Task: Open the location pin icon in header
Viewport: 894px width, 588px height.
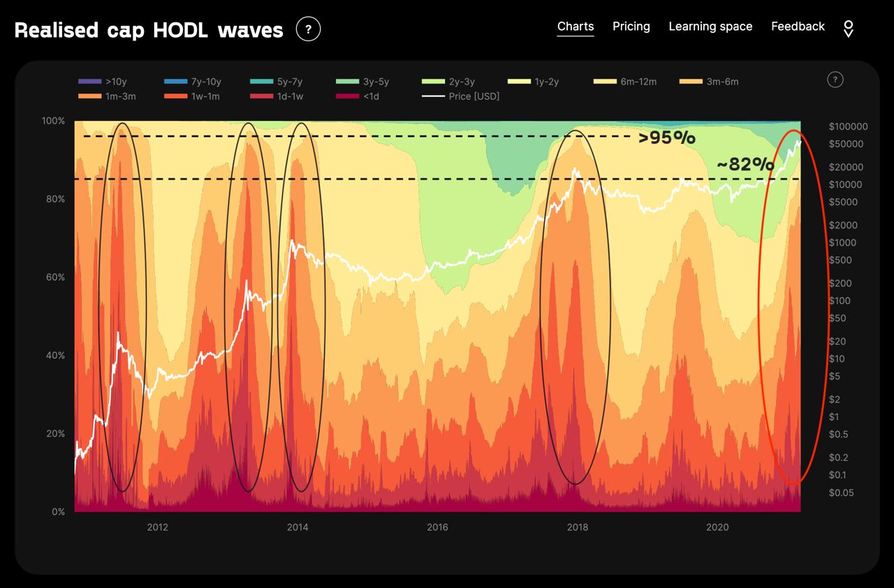Action: (x=849, y=28)
